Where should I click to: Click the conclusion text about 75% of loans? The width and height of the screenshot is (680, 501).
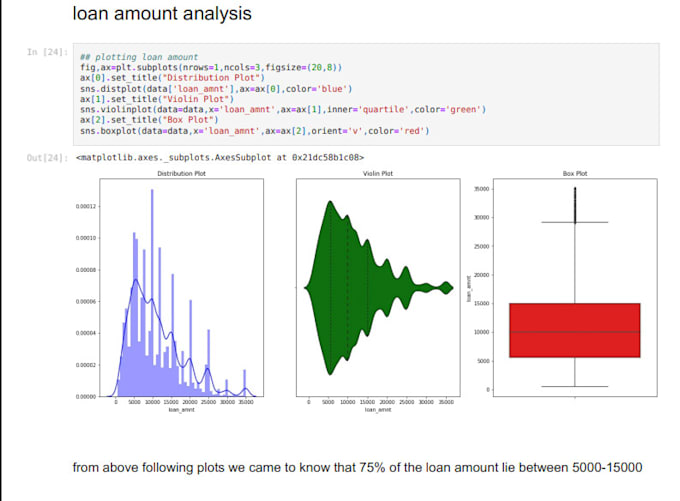coord(357,467)
